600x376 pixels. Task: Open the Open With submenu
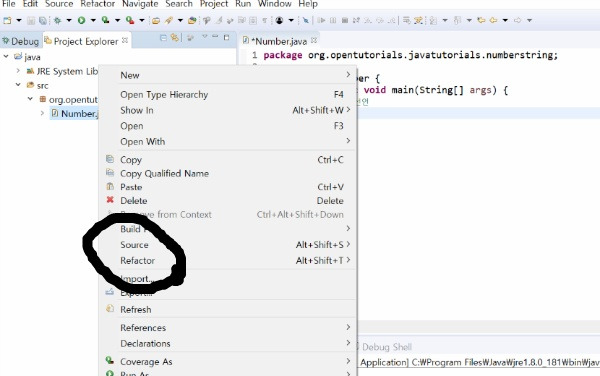[x=228, y=142]
